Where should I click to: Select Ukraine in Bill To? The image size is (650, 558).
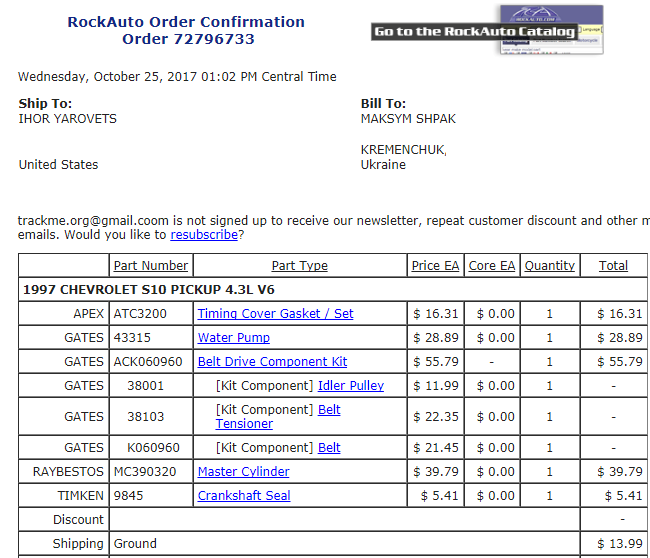[x=383, y=165]
